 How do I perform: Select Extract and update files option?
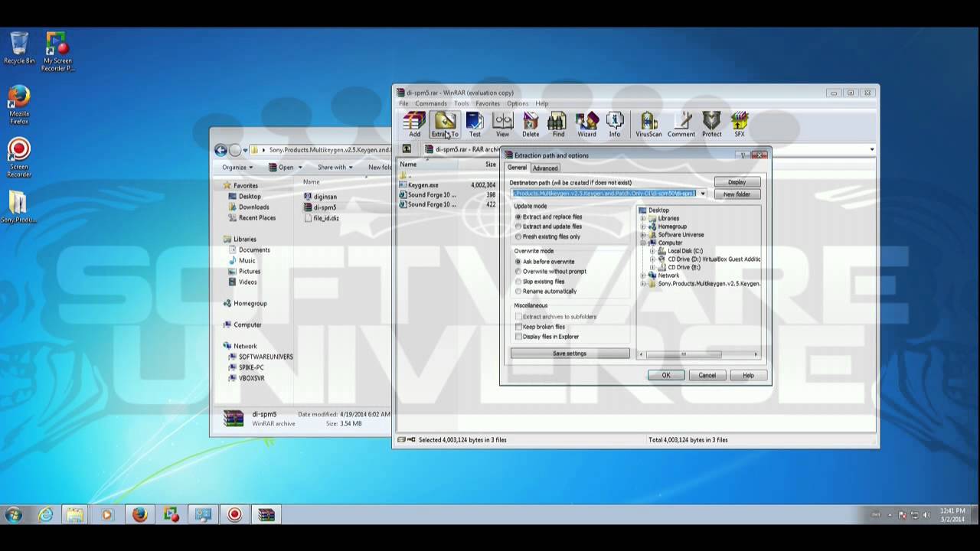tap(548, 227)
